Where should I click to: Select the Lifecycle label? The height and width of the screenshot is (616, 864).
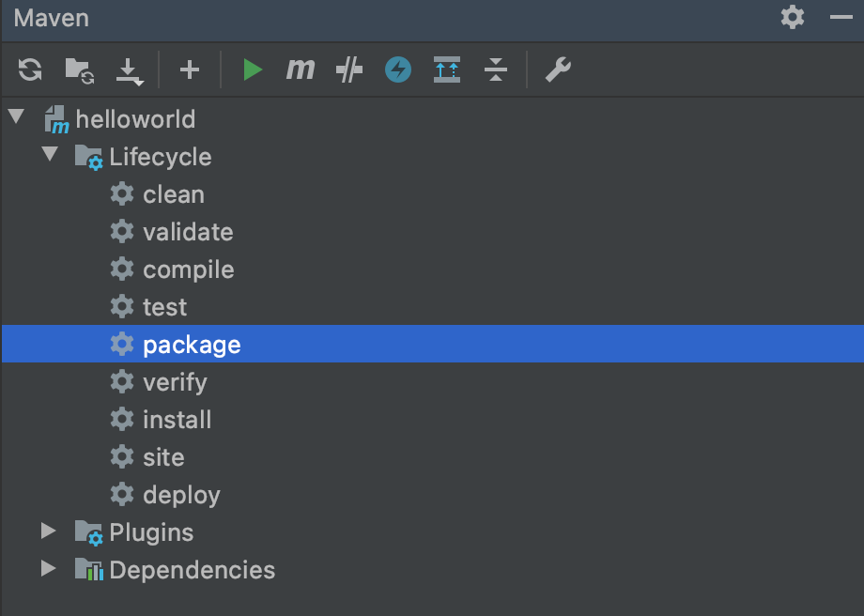(161, 157)
